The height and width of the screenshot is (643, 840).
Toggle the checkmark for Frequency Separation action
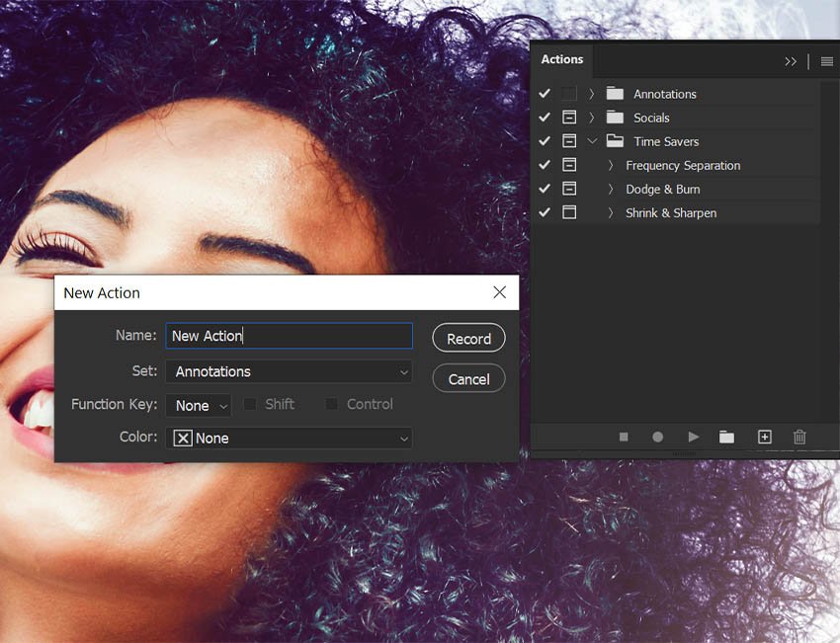click(x=545, y=165)
